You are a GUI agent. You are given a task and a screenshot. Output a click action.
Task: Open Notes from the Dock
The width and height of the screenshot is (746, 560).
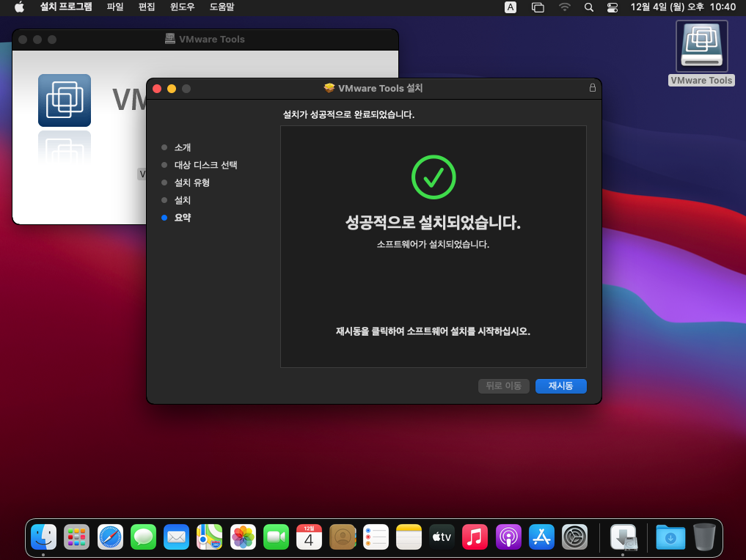(409, 537)
